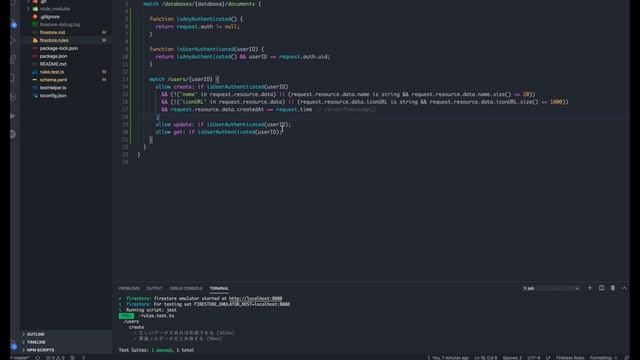
Task: Open errors and warnings count in status bar
Action: point(55,358)
